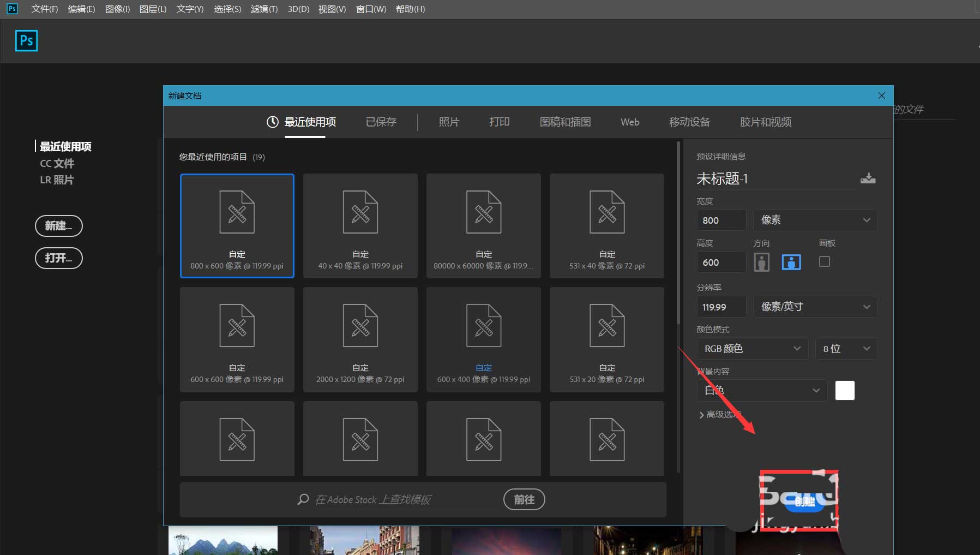
Task: Click the 前往 button
Action: coord(524,499)
